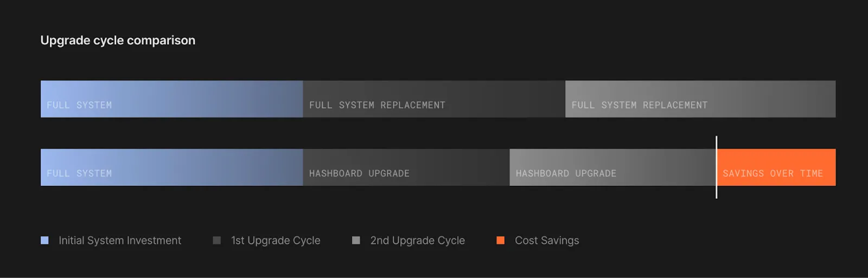Viewport: 868px width, 278px height.
Task: Select the "1st Upgrade Cycle" legend label
Action: coord(276,240)
